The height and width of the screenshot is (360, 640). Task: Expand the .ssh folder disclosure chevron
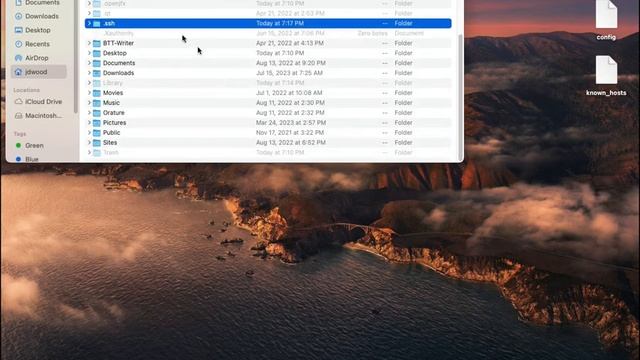pyautogui.click(x=89, y=23)
